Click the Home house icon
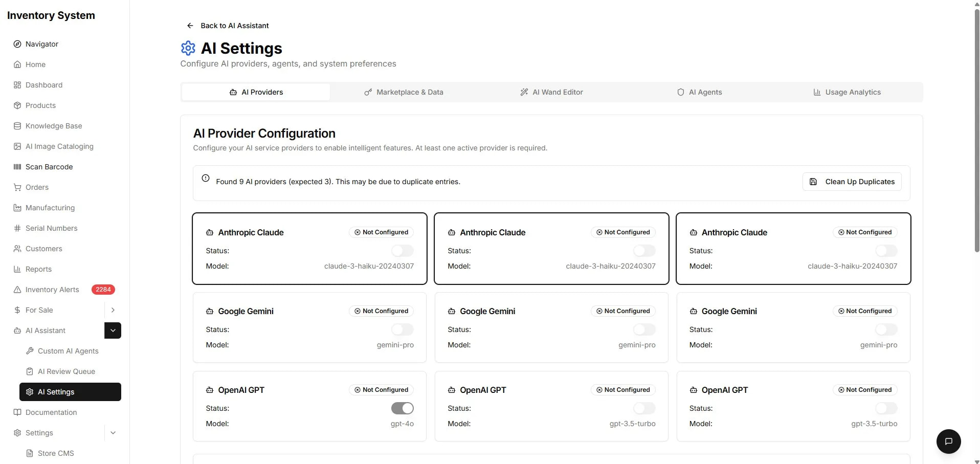Viewport: 980px width, 464px height. (x=17, y=64)
